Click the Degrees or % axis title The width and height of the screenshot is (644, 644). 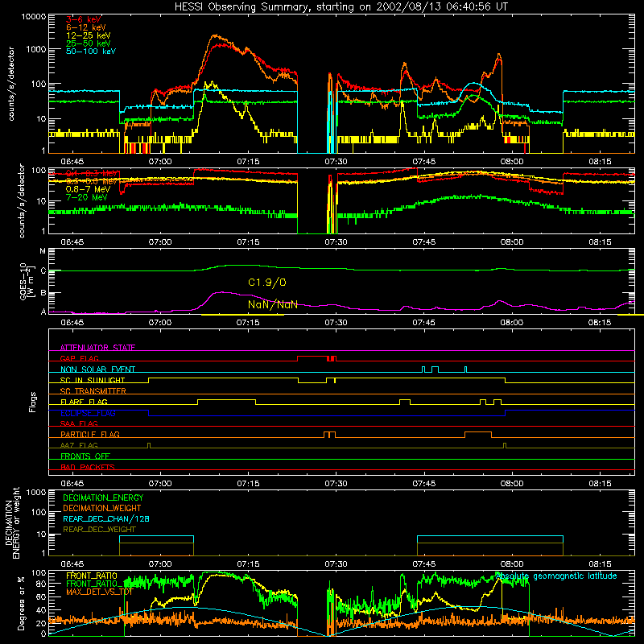(21, 603)
